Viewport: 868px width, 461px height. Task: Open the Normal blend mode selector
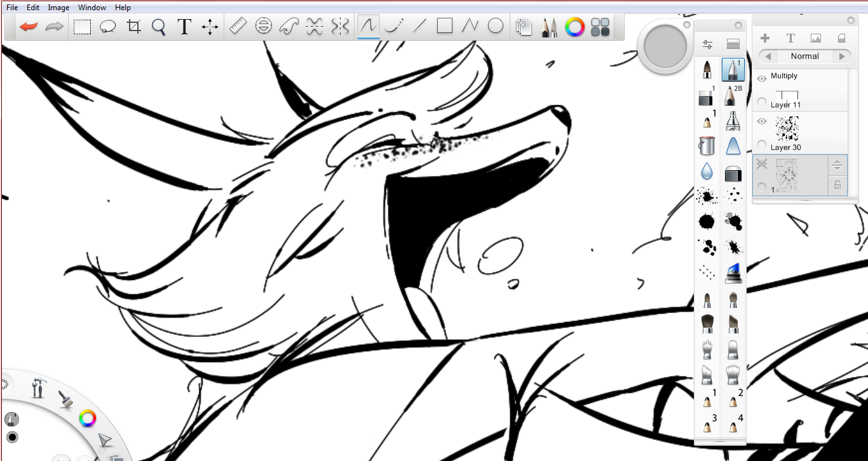click(805, 57)
